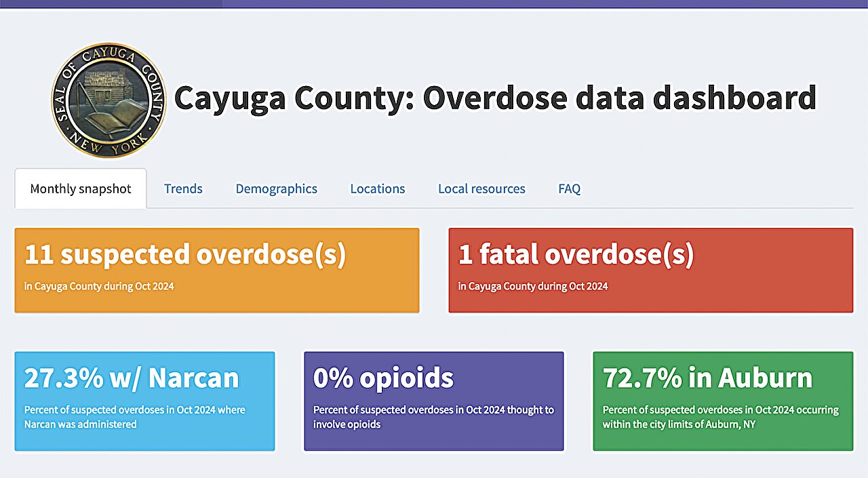Screen dimensions: 868x478
Task: Click the '0% opioids' heading
Action: point(383,378)
